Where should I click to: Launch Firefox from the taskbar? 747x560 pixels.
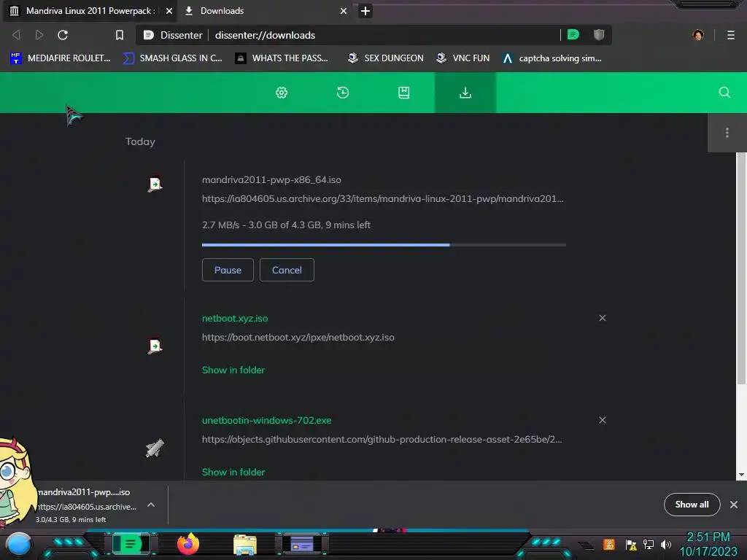(188, 544)
